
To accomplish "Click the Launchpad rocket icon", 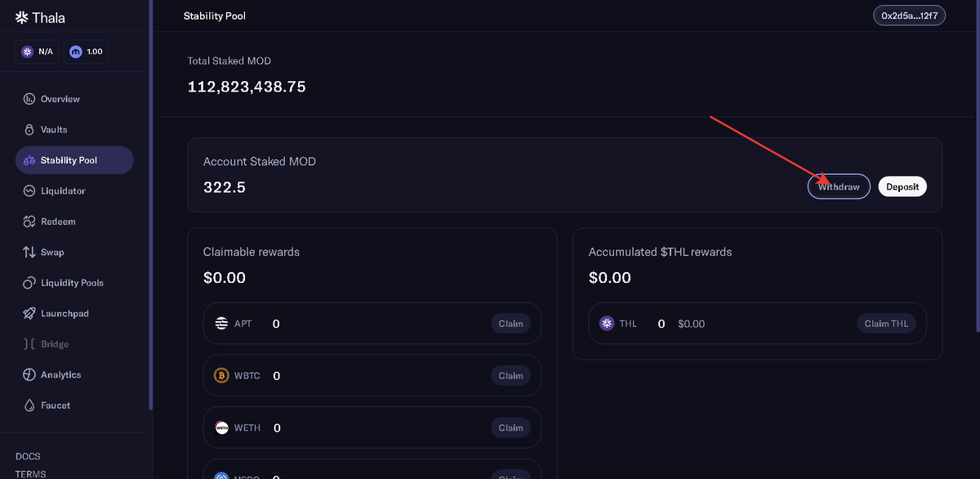I will (29, 313).
